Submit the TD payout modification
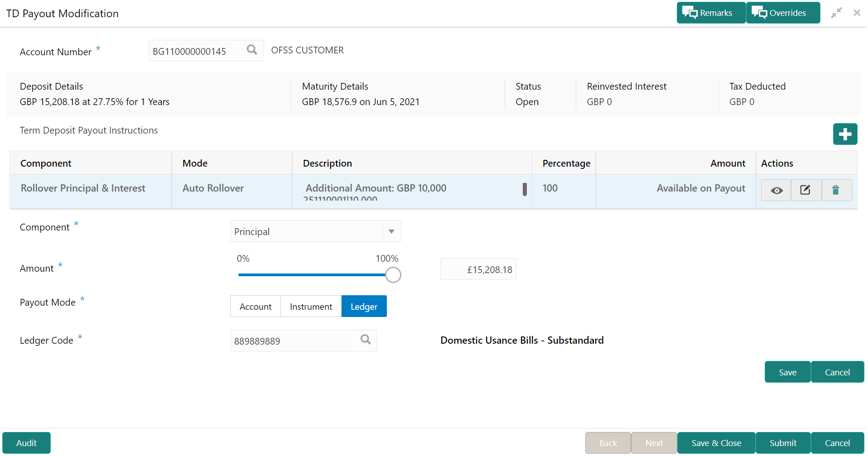 click(783, 443)
